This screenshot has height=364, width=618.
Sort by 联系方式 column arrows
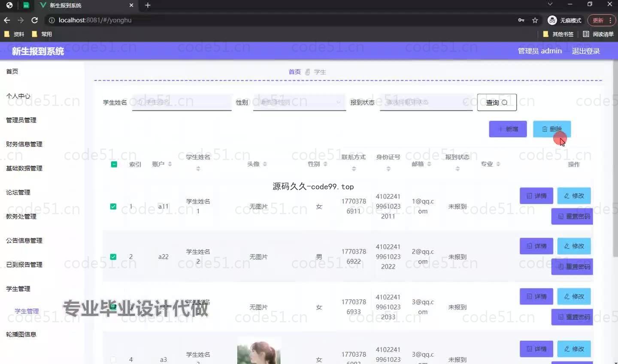coord(354,169)
